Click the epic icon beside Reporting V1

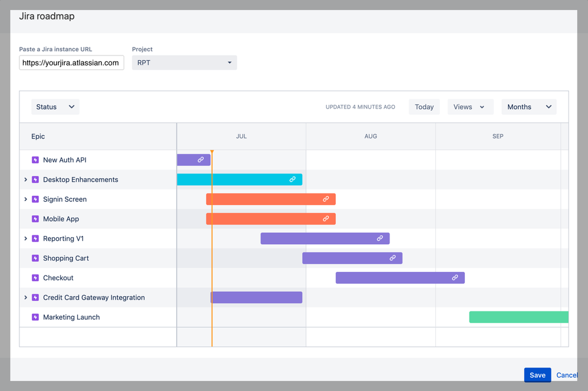point(35,239)
